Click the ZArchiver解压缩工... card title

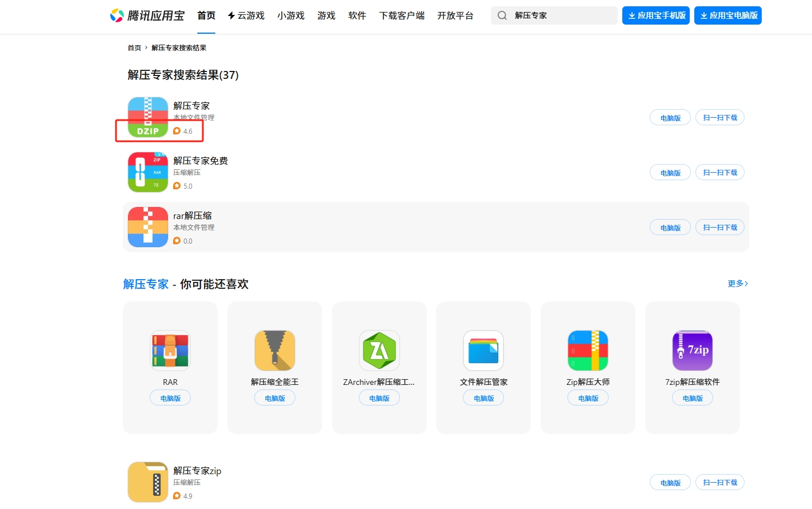click(379, 382)
